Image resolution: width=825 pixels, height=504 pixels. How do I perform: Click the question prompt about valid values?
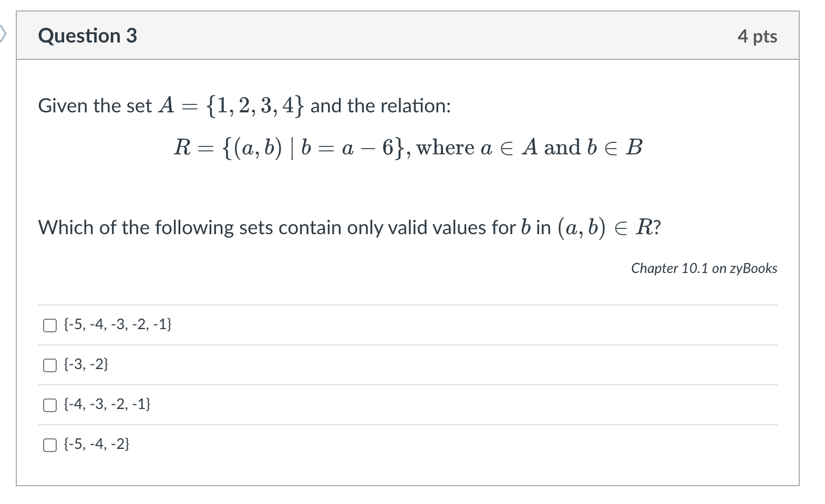(x=349, y=227)
